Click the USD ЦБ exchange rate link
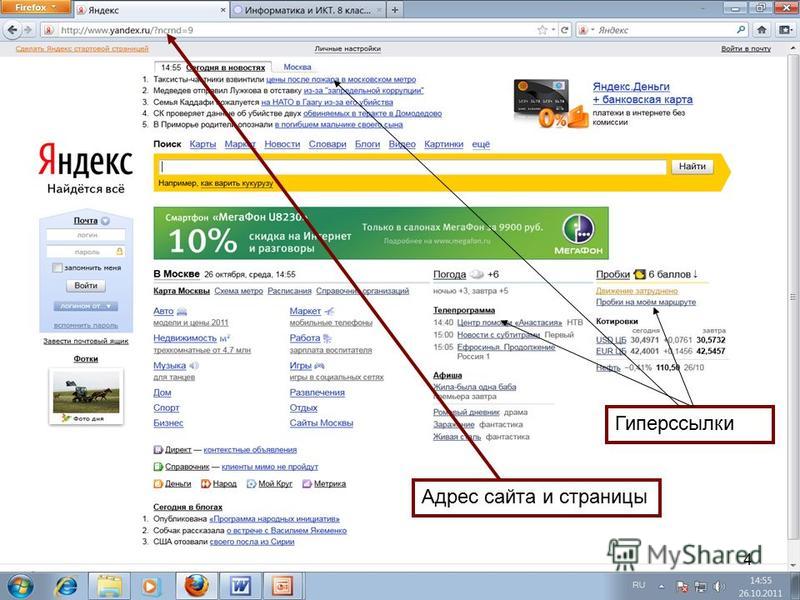800x600 pixels. [x=611, y=340]
